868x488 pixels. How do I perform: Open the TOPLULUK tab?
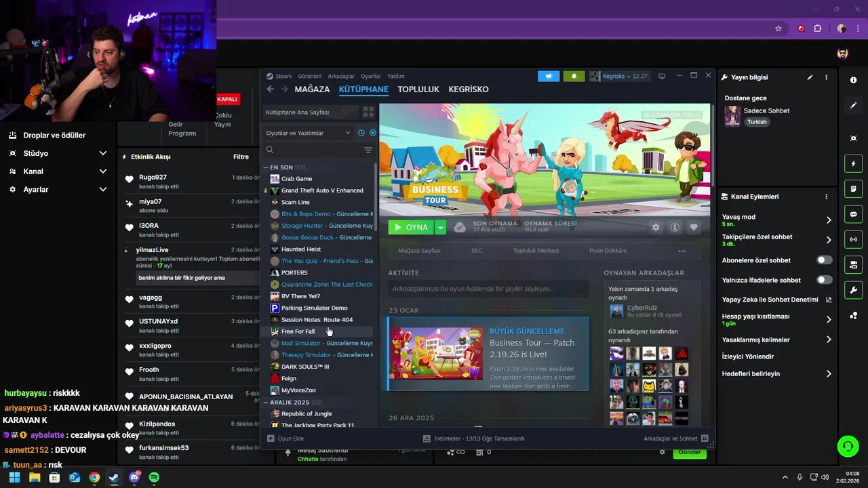(418, 89)
